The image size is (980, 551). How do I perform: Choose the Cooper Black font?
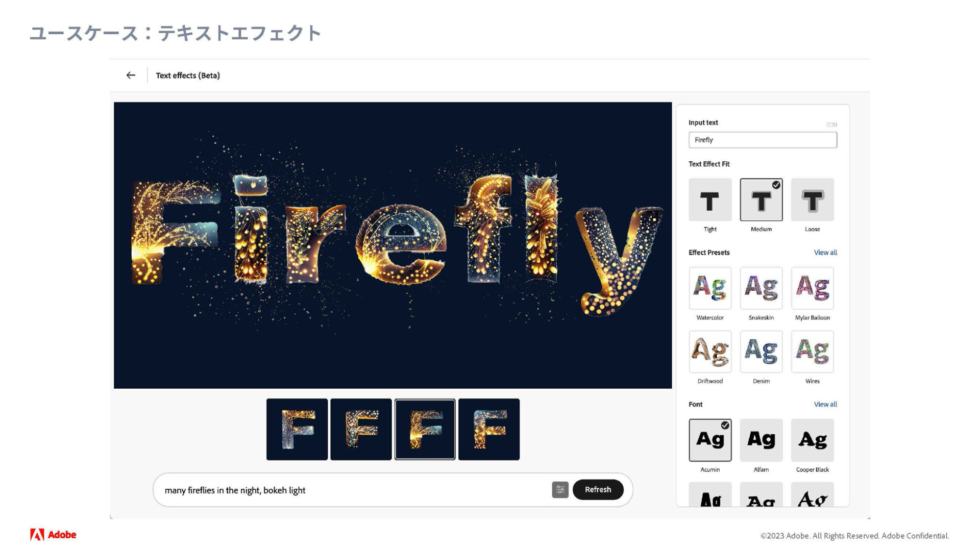click(812, 440)
